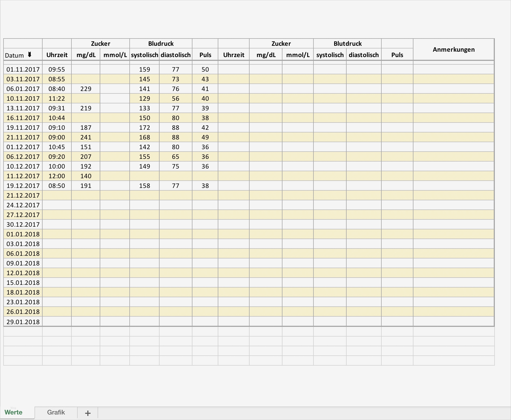Select the mmol/L column header
This screenshot has height=420, width=511.
tap(115, 55)
